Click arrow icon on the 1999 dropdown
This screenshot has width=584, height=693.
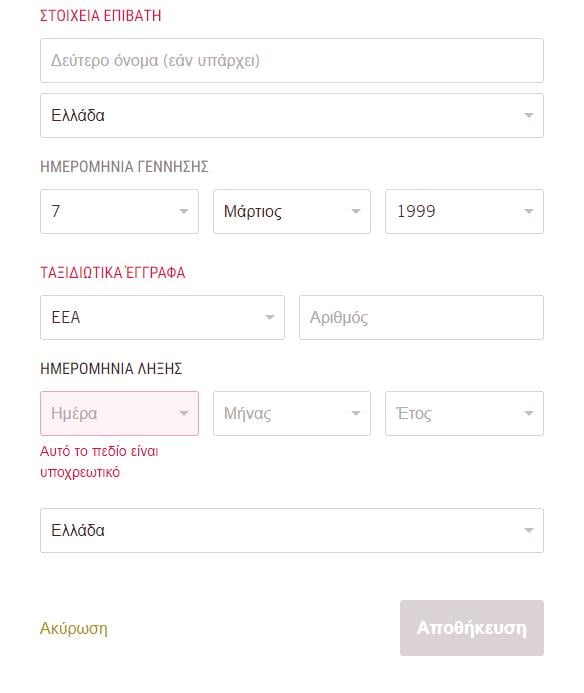[528, 211]
